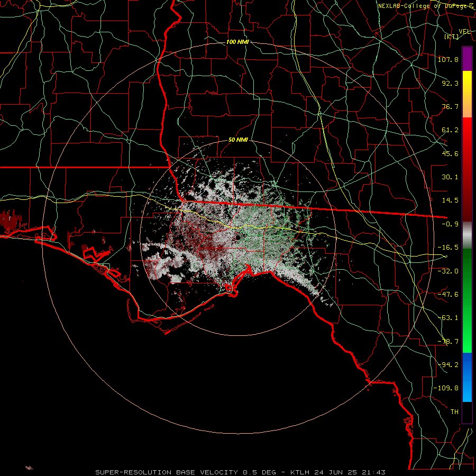Click the gray segment of the color bar
Image resolution: width=476 pixels, height=476 pixels.
click(x=467, y=235)
